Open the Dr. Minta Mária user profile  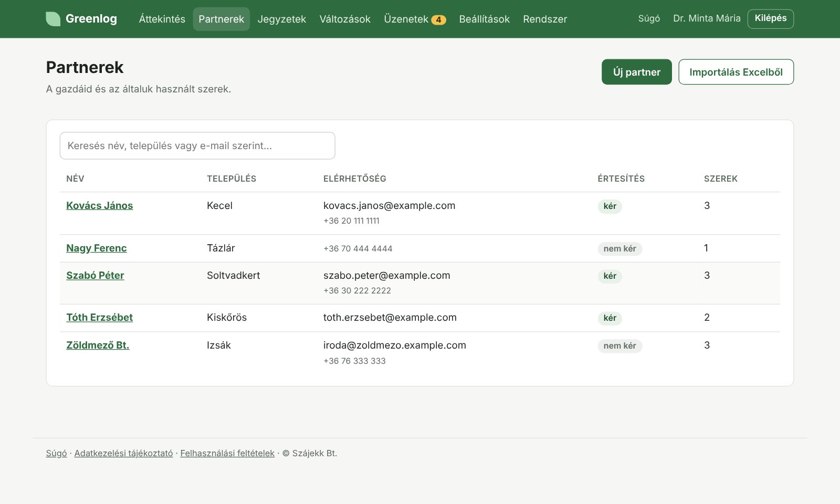point(707,18)
